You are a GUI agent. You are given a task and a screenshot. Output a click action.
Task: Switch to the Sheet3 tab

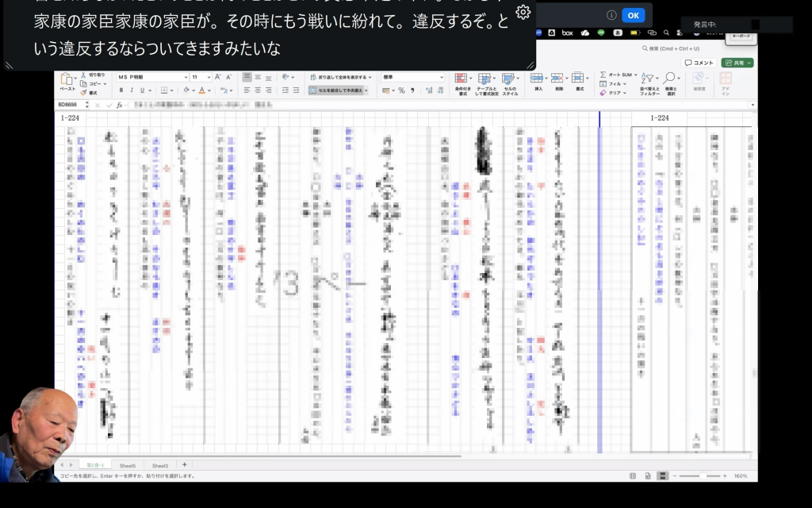coord(160,466)
